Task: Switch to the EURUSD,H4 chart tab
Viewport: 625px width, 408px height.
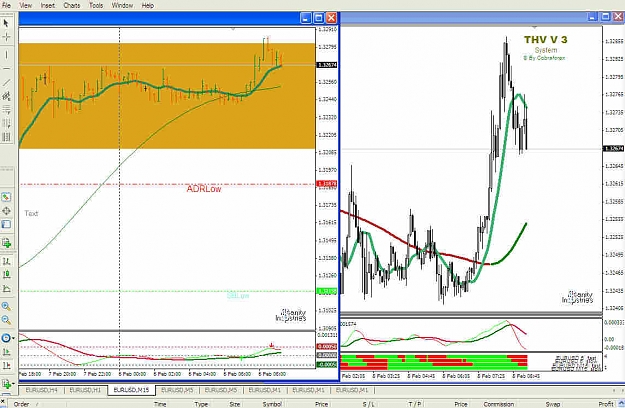Action: pos(41,390)
